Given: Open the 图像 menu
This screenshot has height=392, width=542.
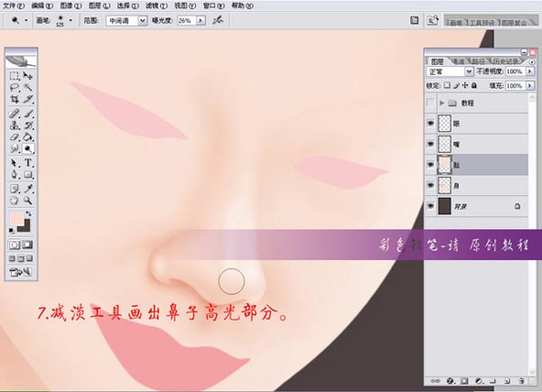Looking at the screenshot, I should [x=70, y=5].
